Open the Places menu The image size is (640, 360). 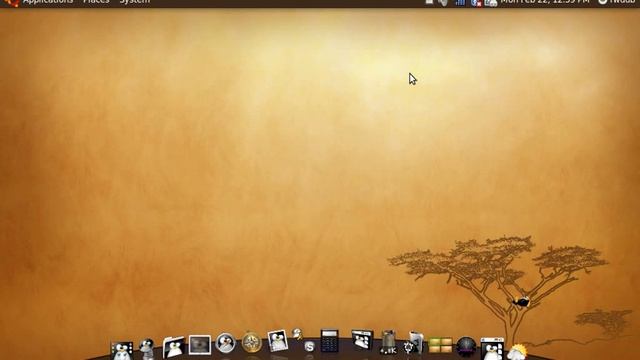pos(96,2)
